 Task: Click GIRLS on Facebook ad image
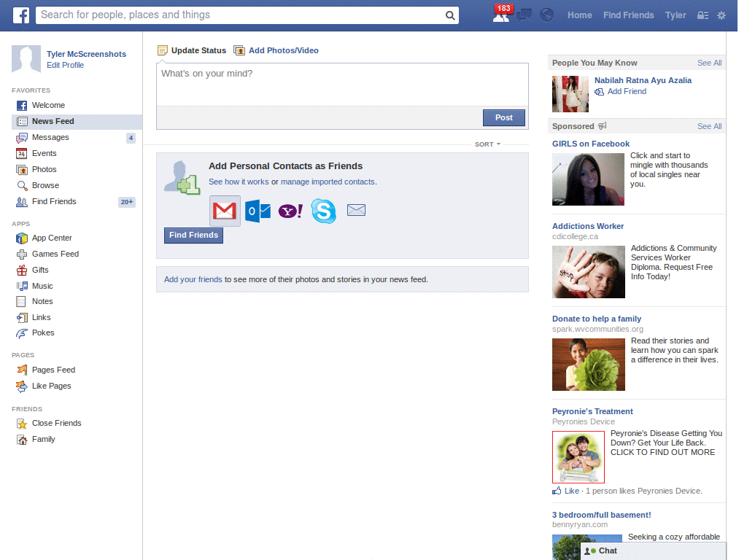point(588,179)
